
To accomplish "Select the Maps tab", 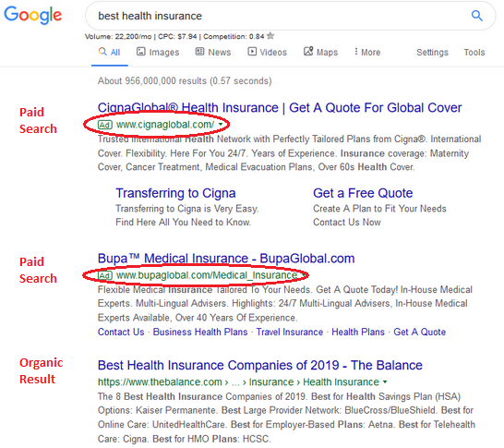I will [x=321, y=52].
